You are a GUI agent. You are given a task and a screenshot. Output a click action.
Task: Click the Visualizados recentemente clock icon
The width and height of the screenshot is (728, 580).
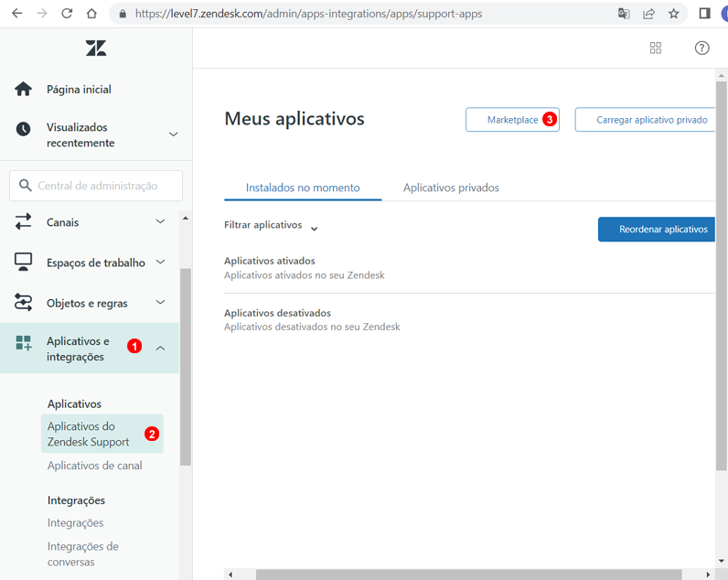pos(23,129)
